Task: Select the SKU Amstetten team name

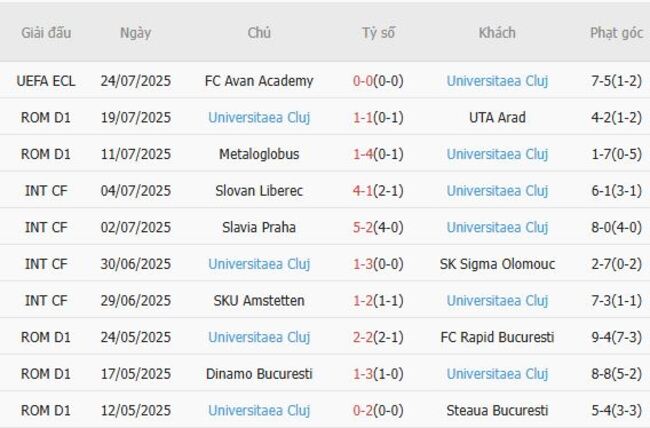Action: click(x=259, y=300)
